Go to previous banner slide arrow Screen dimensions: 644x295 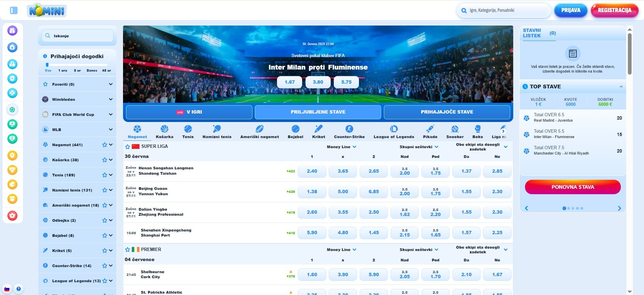click(x=130, y=64)
